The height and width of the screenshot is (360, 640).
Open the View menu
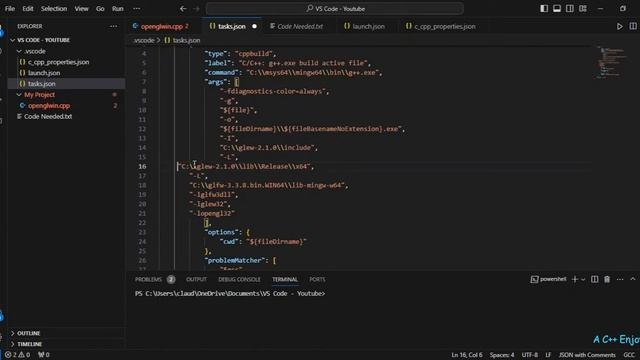[81, 9]
